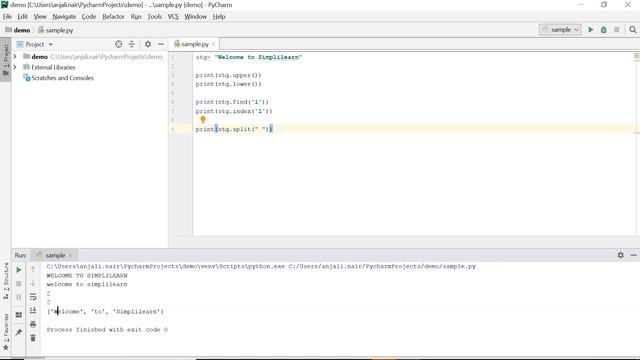Viewport: 640px width, 360px height.
Task: Click 'Process finished with exit code 0' text
Action: 107,329
